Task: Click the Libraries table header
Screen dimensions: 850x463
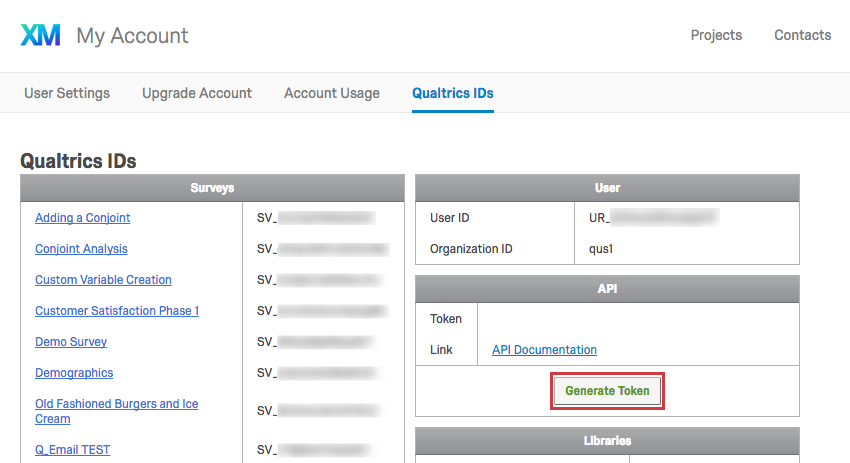Action: [x=607, y=441]
